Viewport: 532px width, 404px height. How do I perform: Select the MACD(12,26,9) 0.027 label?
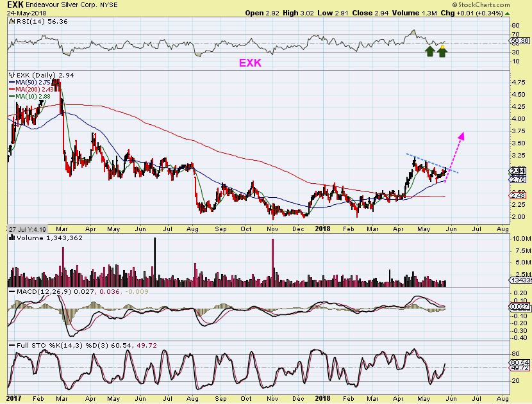pyautogui.click(x=56, y=291)
